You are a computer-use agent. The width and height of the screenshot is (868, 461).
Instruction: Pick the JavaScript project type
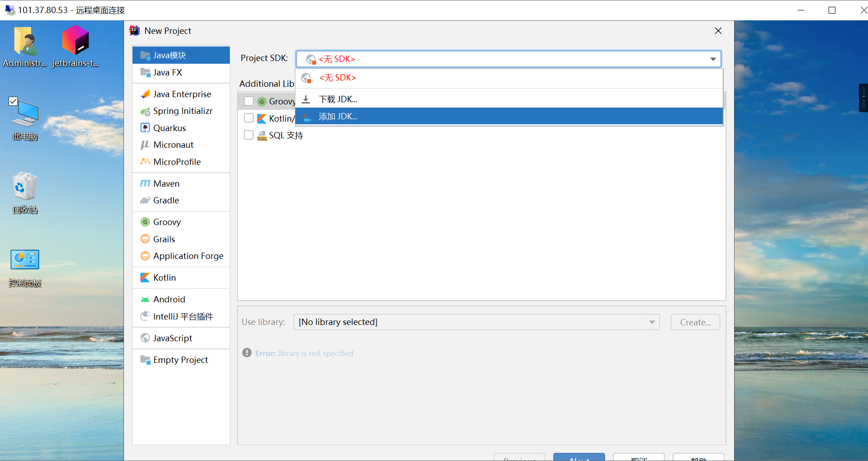pos(181,338)
